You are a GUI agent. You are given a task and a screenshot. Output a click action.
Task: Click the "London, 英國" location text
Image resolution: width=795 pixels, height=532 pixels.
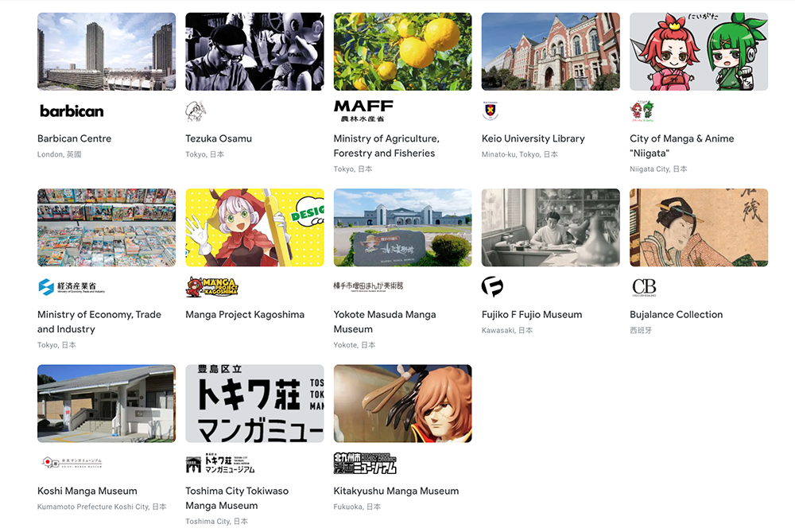60,154
